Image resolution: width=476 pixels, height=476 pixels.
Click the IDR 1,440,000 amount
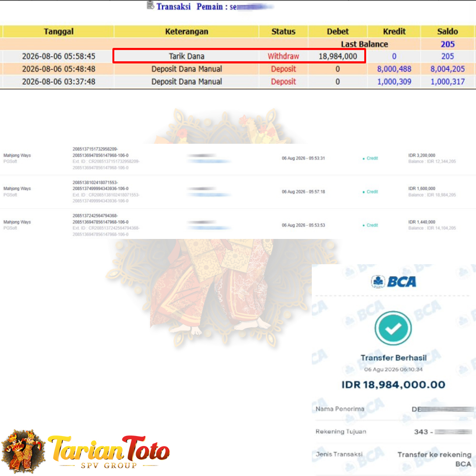pyautogui.click(x=422, y=222)
